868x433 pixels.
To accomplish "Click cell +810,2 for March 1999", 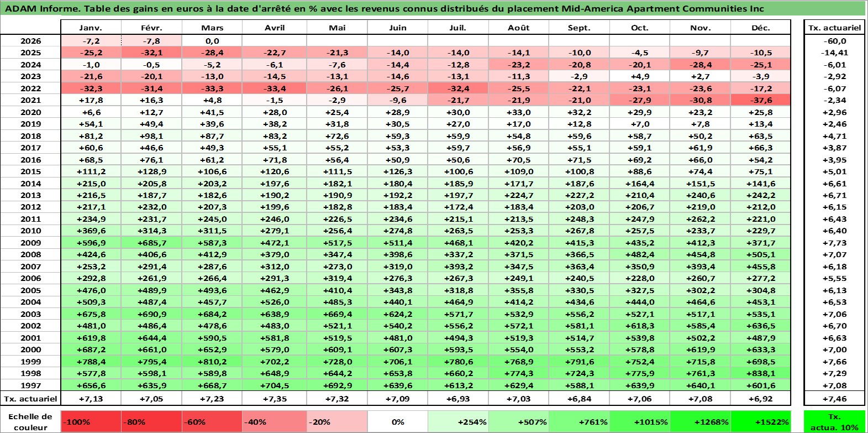I will click(212, 362).
